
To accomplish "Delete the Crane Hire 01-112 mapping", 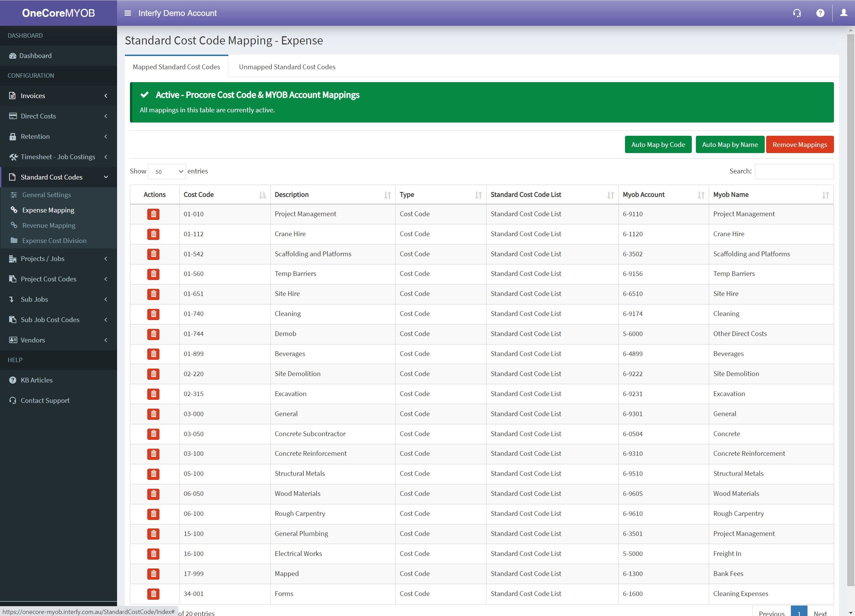I will point(153,234).
